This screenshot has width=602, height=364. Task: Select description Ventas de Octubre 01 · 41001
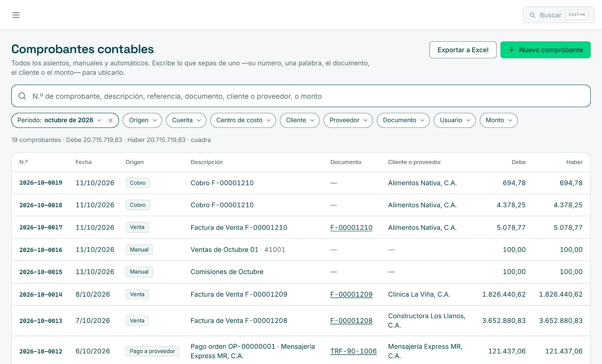click(x=238, y=250)
